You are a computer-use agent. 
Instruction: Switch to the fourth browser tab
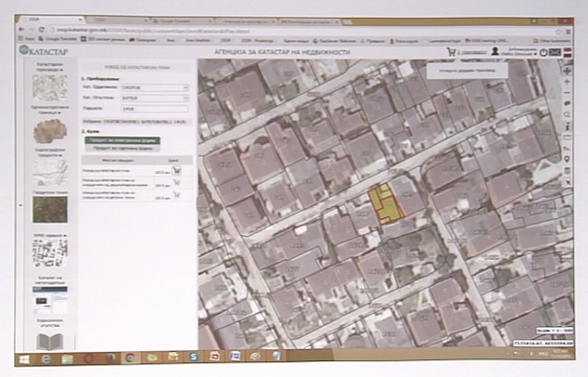246,21
